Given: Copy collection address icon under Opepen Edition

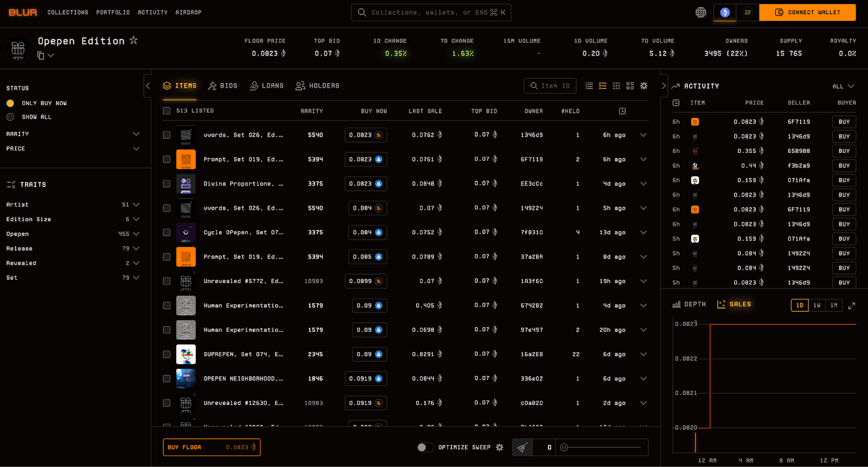Looking at the screenshot, I should (41, 55).
